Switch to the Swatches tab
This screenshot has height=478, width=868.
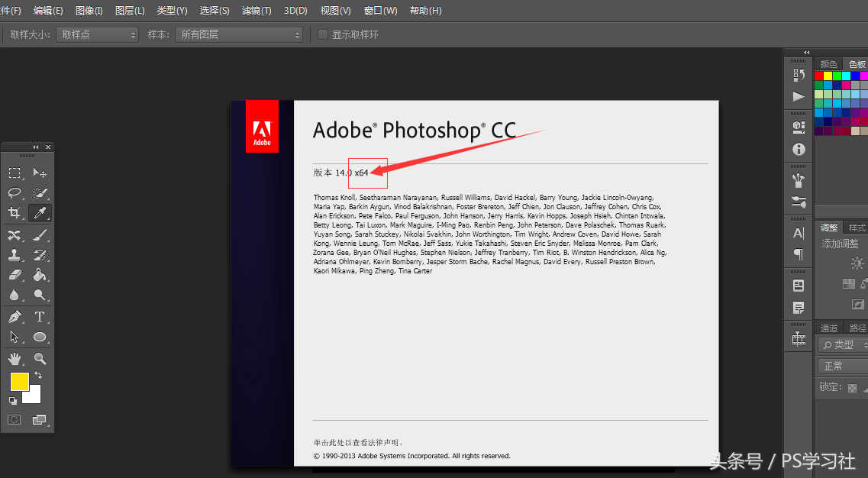(857, 64)
